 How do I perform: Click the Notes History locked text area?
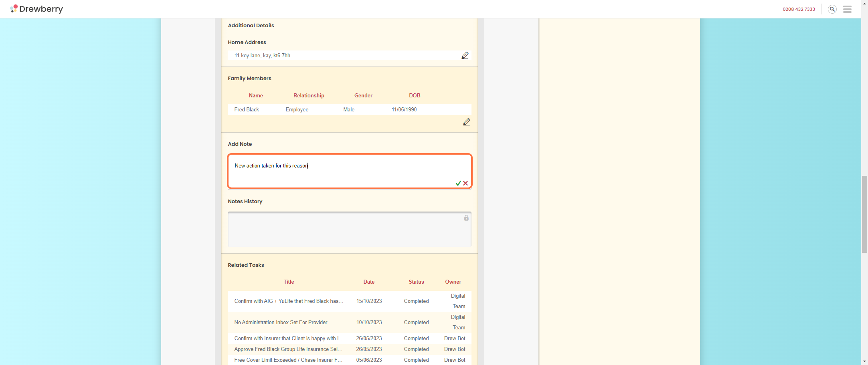[350, 229]
